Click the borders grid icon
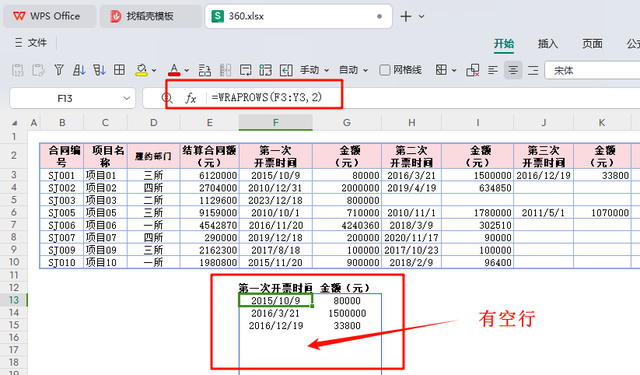Viewport: 640px width, 375px height. pos(119,70)
